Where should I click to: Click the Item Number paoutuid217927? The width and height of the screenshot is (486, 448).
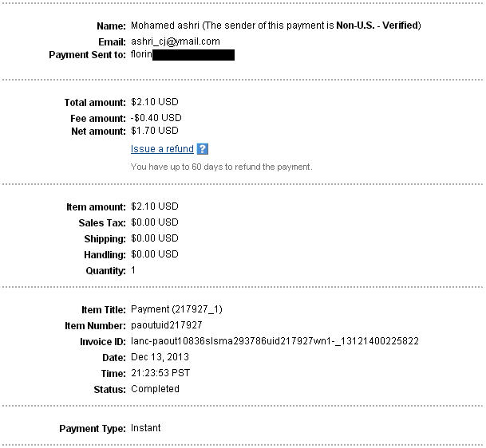pyautogui.click(x=166, y=325)
